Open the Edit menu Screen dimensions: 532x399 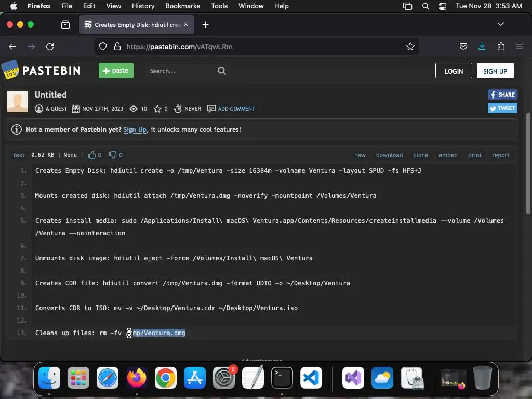tap(89, 6)
